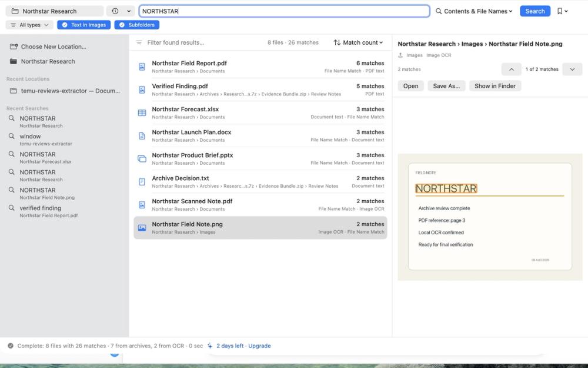The height and width of the screenshot is (368, 588).
Task: Click the PDF icon of Northstar Field Report.pdf
Action: tap(142, 67)
